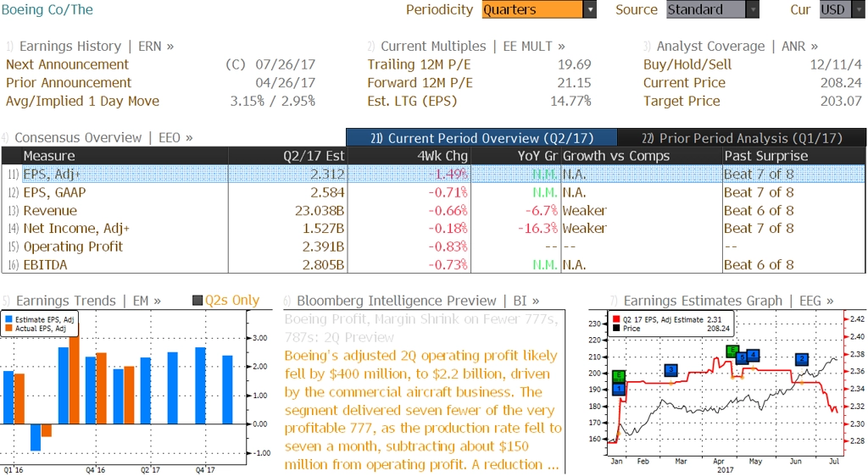The width and height of the screenshot is (868, 476).
Task: Click event marker 1 on the estimates graph
Action: coord(619,389)
